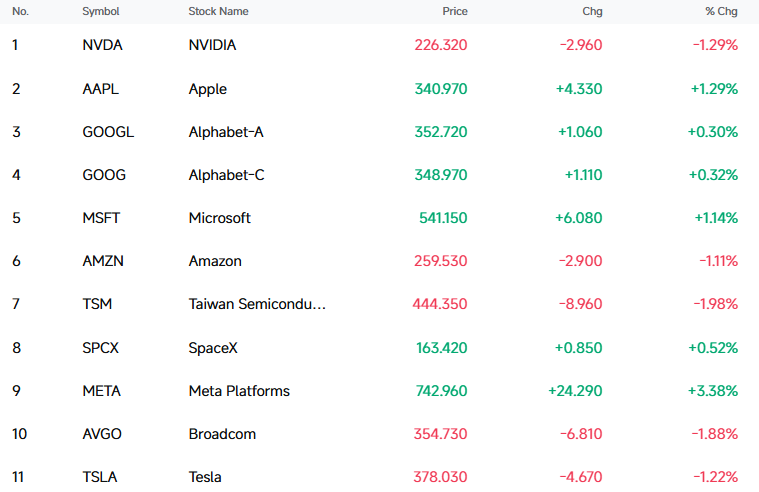Select the TSLA ticker symbol

pyautogui.click(x=100, y=477)
